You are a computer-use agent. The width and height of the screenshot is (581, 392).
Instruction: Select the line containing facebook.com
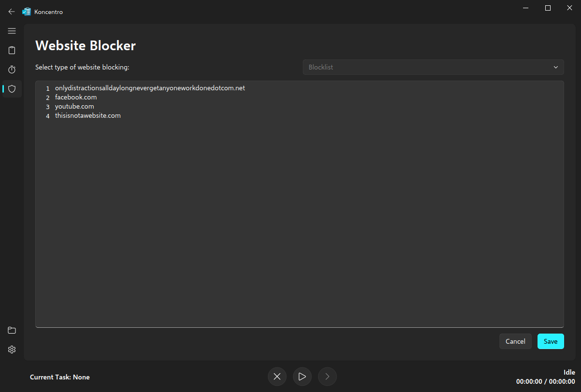pyautogui.click(x=76, y=97)
